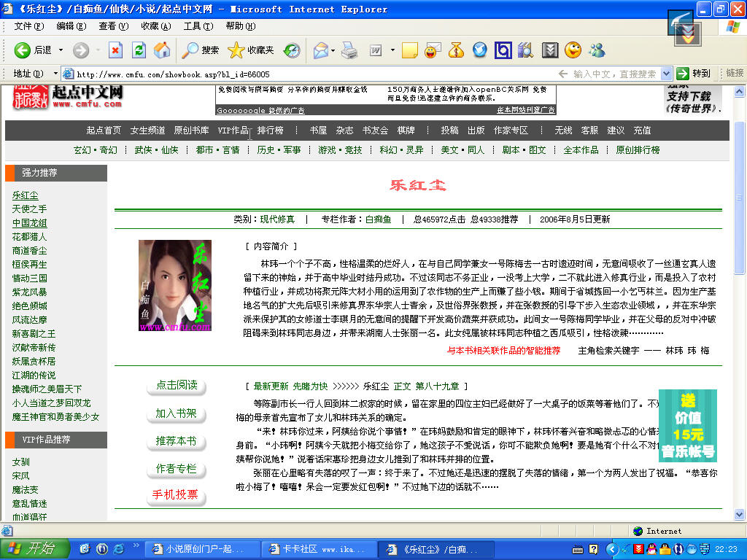Viewport: 747px width, 560px height.
Task: Expand the Back button history dropdown arrow
Action: (x=61, y=50)
